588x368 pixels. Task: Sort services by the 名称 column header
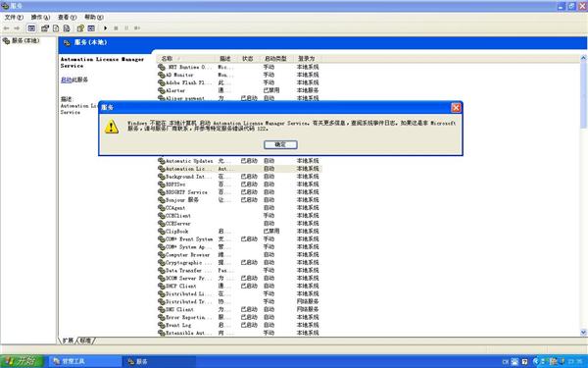[186, 59]
